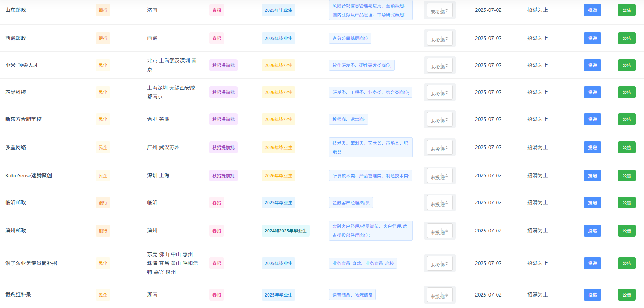Click company name RoboSense速腾聚创
The height and width of the screenshot is (308, 644).
pyautogui.click(x=29, y=175)
